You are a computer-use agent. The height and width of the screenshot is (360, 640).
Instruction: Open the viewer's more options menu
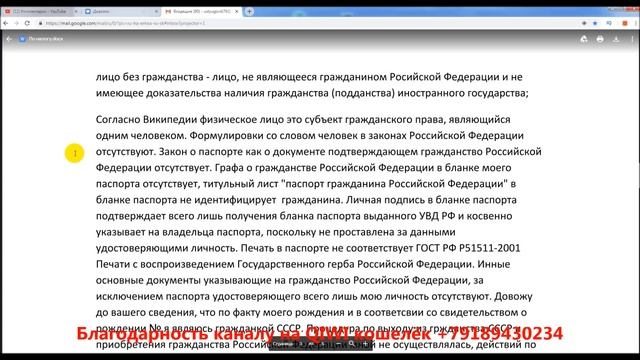pos(632,39)
